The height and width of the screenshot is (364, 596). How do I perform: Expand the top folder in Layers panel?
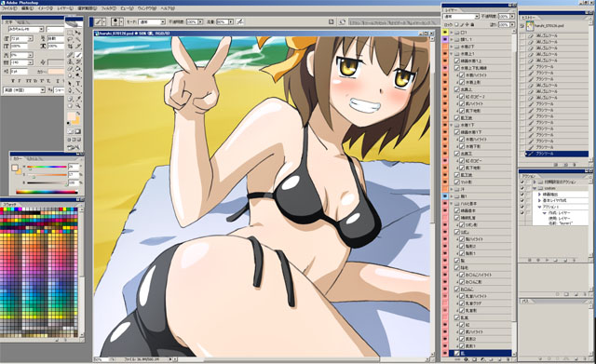tap(452, 33)
